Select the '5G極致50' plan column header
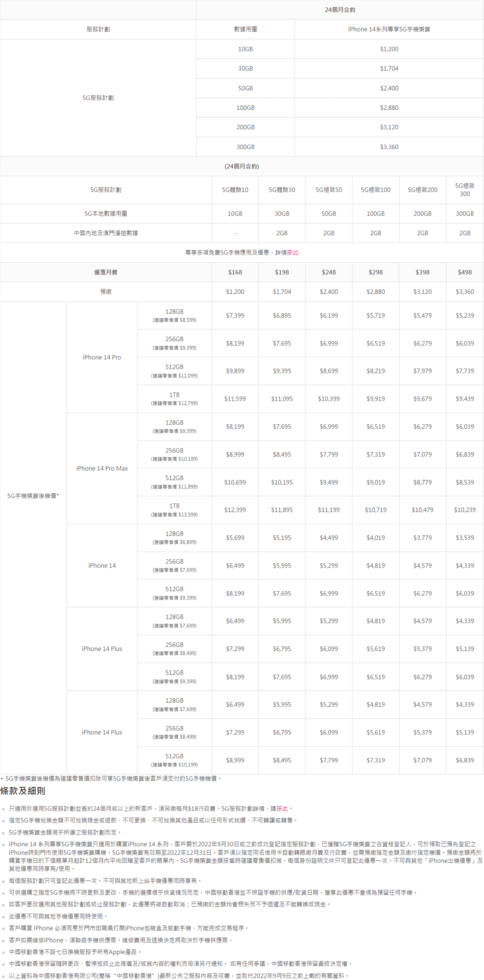 point(329,190)
